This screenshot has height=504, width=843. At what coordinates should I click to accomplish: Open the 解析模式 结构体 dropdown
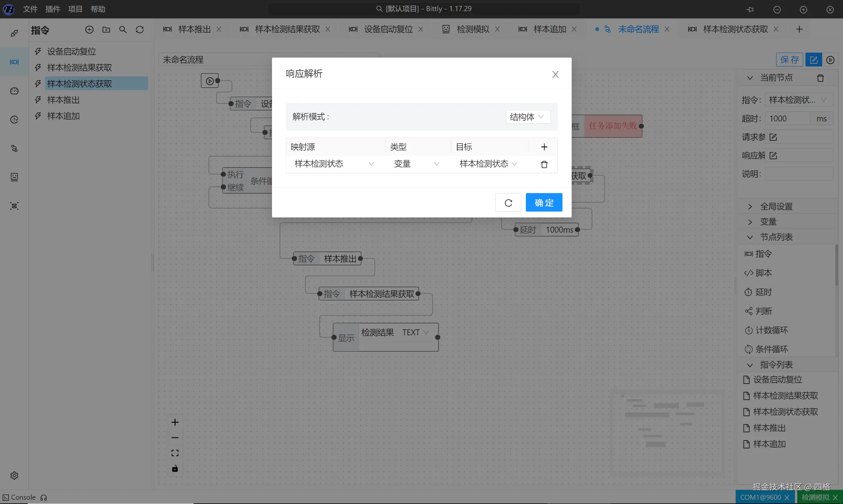tap(528, 117)
